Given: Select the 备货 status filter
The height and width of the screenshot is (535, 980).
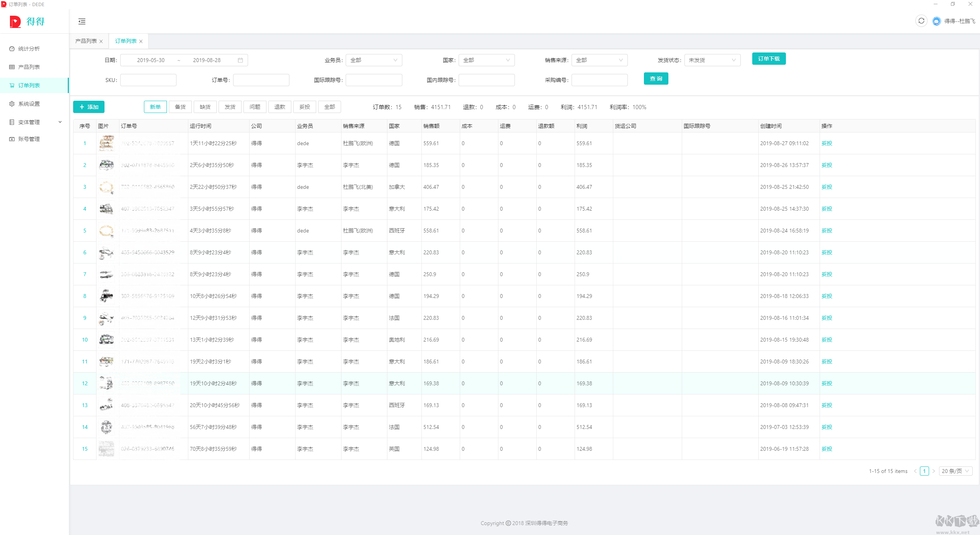Looking at the screenshot, I should click(180, 107).
